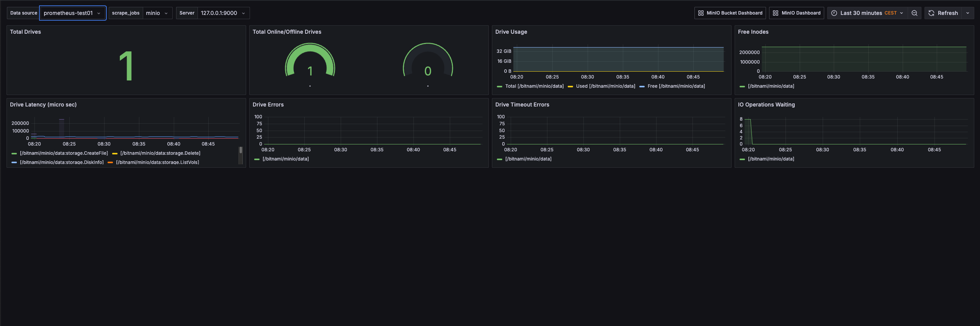Toggle the Free series in Drive Usage legend
This screenshot has width=980, height=326.
tap(676, 86)
